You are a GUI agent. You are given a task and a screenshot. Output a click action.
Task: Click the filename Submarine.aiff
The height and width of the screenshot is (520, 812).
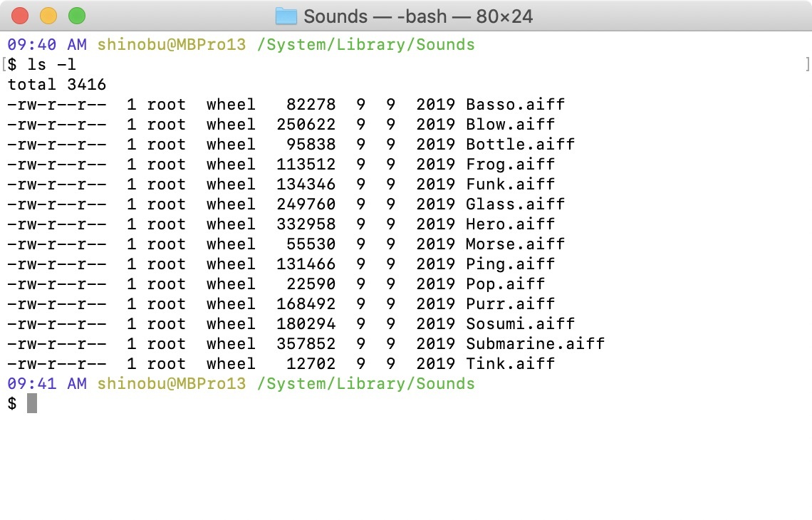(536, 344)
